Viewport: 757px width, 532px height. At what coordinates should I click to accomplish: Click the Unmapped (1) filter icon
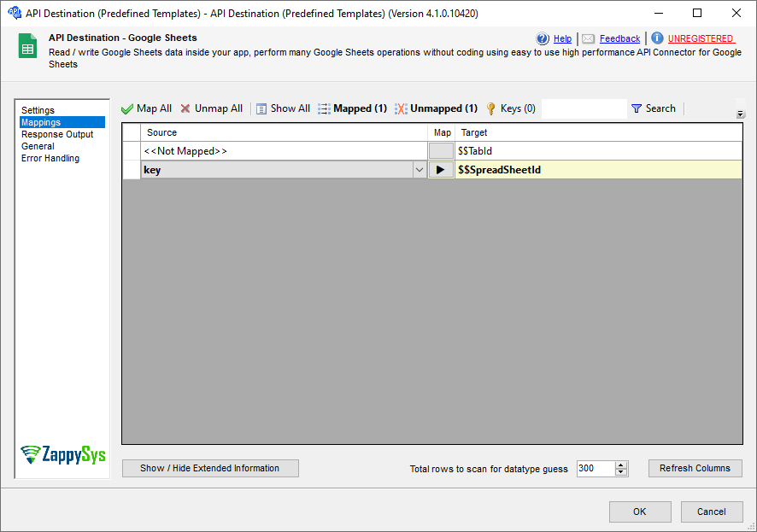tap(401, 109)
